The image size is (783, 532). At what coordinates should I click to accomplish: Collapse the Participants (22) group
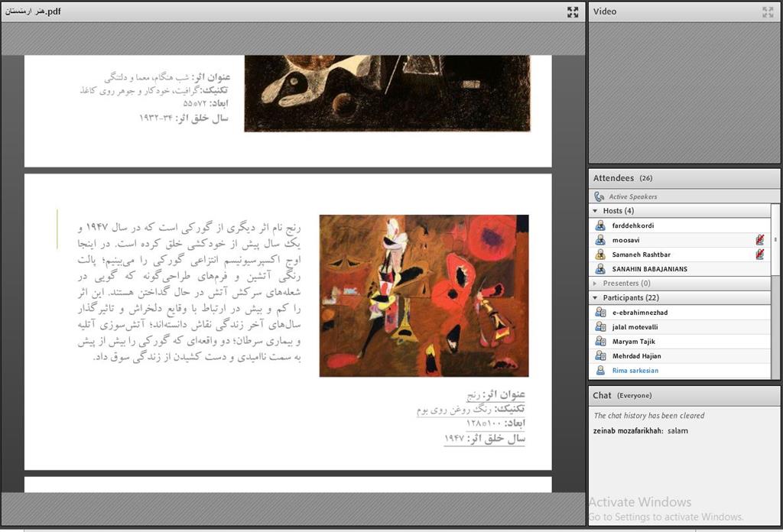pos(595,297)
